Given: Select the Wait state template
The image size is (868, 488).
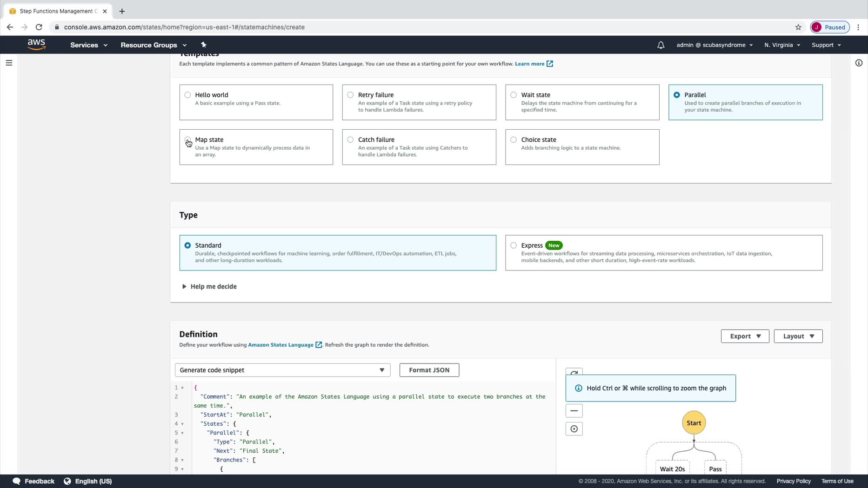Looking at the screenshot, I should [582, 102].
